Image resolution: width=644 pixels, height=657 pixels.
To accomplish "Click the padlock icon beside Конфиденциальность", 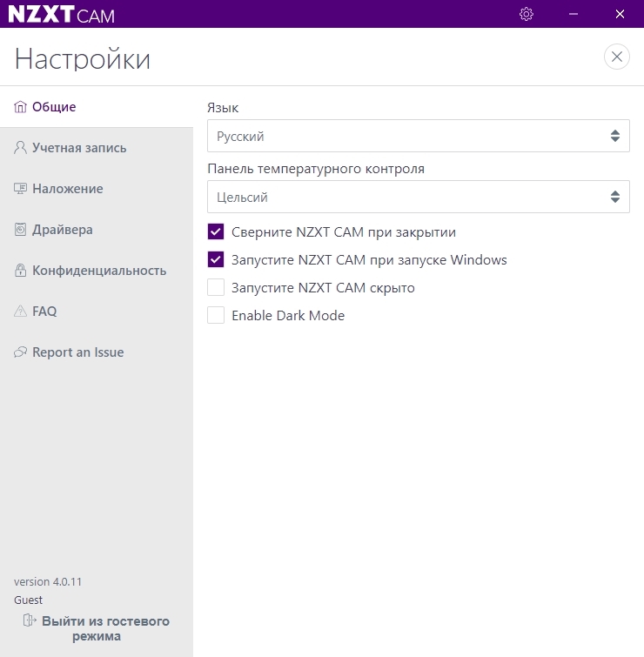I will (x=21, y=271).
